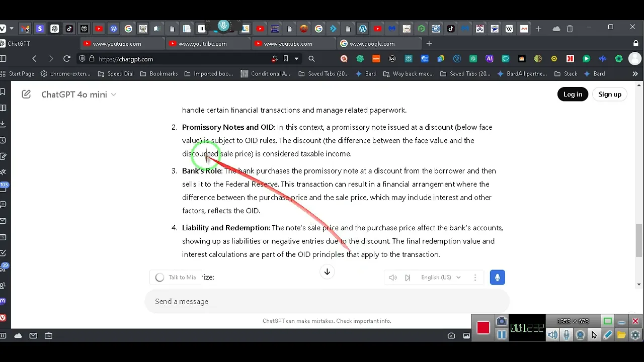Open the BardAll partne... bookmark
Screen dimensions: 644x362
tap(522, 74)
